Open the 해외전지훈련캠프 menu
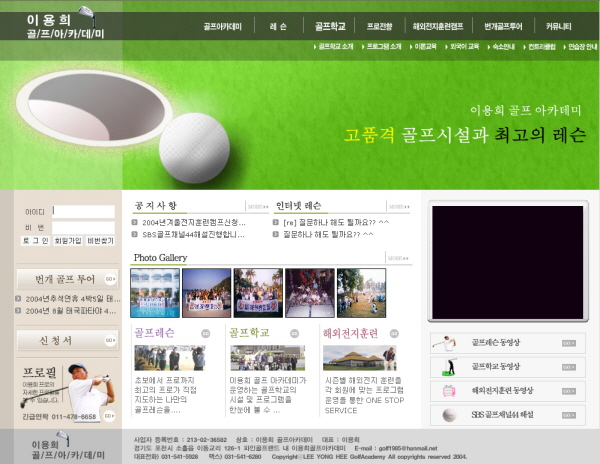 coord(438,26)
